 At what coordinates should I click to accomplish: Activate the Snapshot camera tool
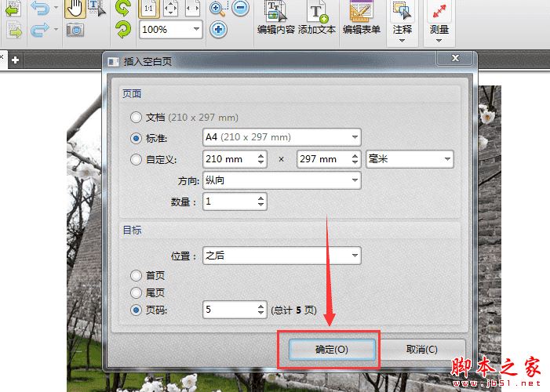click(x=75, y=30)
